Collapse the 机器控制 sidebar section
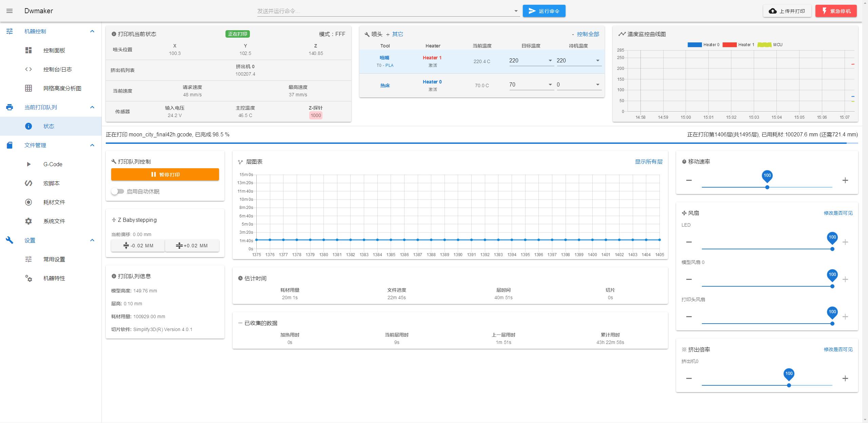The height and width of the screenshot is (423, 868). [92, 31]
